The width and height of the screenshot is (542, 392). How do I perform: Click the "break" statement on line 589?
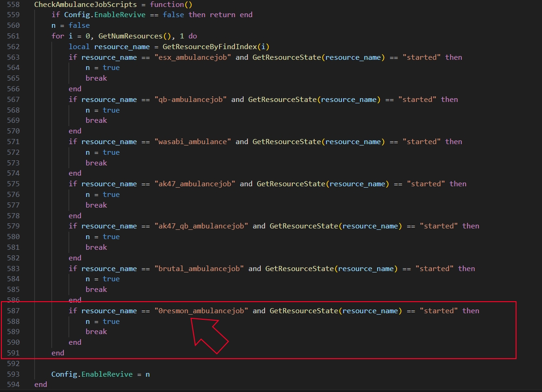point(96,332)
